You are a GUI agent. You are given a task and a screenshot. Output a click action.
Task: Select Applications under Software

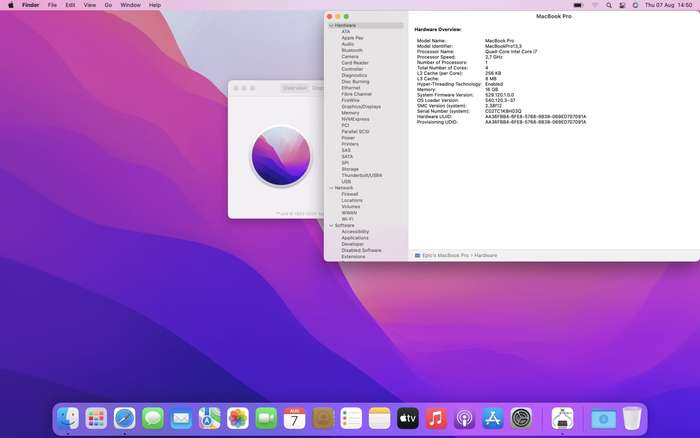[355, 238]
